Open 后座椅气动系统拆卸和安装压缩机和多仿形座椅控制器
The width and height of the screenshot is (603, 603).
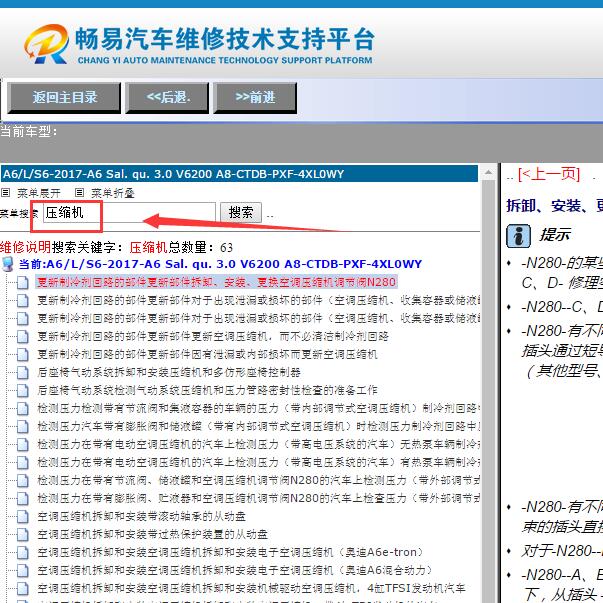click(169, 372)
